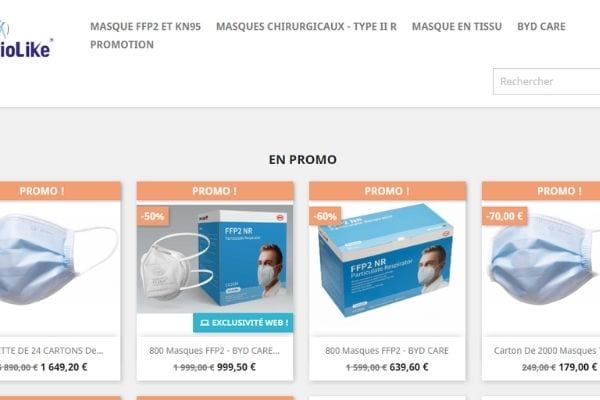Open the Carton De 2000 Masques link
The height and width of the screenshot is (400, 600).
click(546, 351)
